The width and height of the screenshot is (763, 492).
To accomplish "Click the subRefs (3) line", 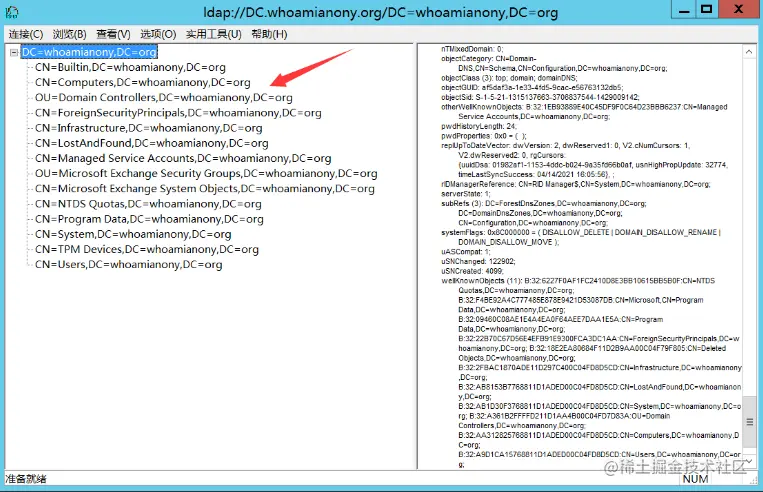I will pyautogui.click(x=544, y=203).
